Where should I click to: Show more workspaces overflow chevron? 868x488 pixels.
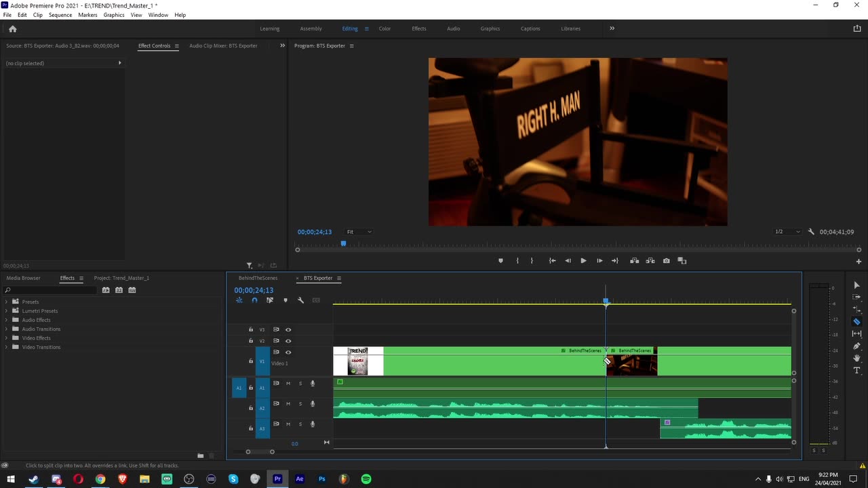pyautogui.click(x=612, y=28)
